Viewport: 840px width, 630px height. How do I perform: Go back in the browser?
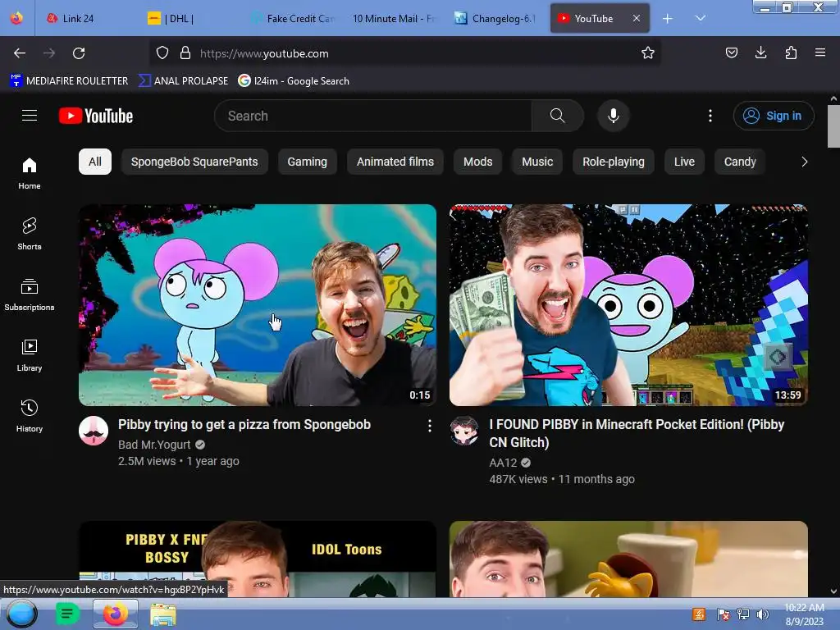tap(20, 53)
